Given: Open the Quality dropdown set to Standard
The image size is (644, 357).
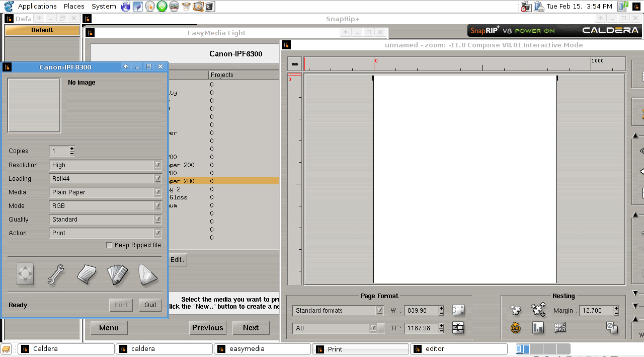Looking at the screenshot, I should (x=105, y=220).
